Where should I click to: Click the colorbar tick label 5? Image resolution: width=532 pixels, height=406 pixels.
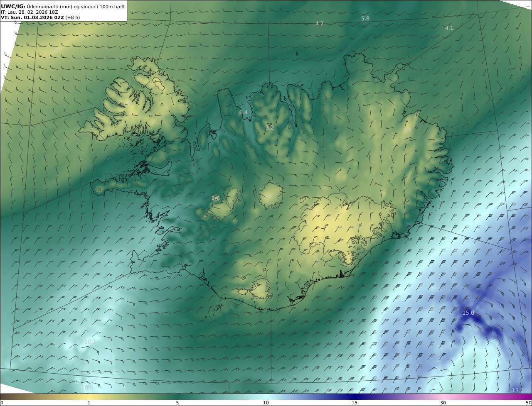tap(177, 403)
